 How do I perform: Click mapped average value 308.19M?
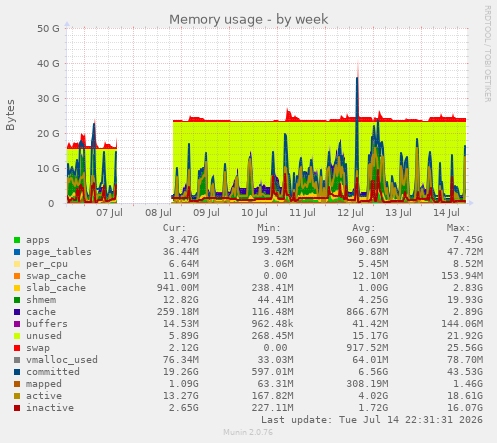coord(367,384)
